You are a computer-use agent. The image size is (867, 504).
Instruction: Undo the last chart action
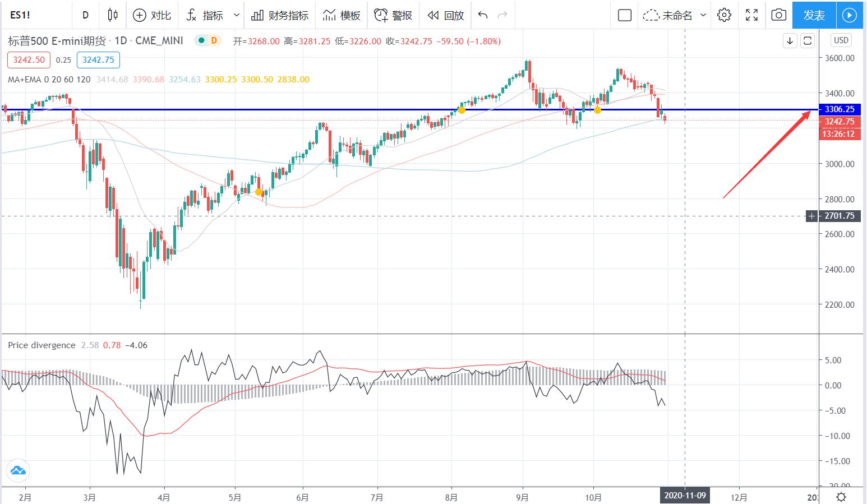tap(483, 15)
